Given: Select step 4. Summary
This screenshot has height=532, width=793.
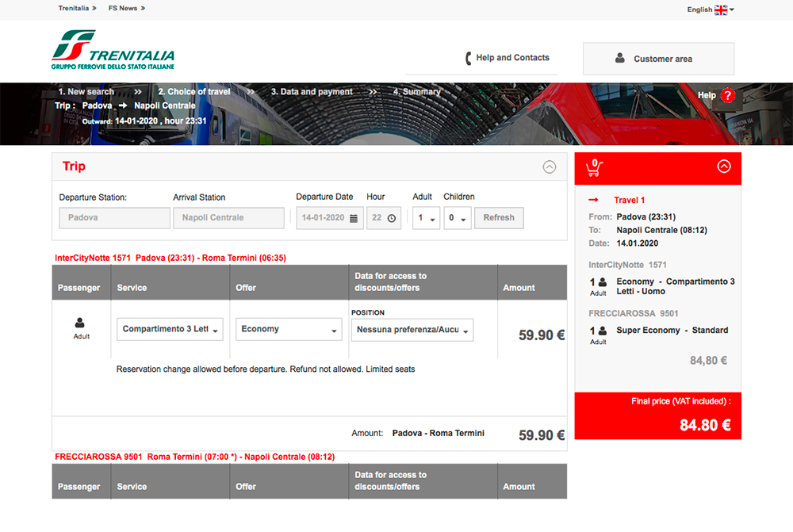Looking at the screenshot, I should [417, 91].
